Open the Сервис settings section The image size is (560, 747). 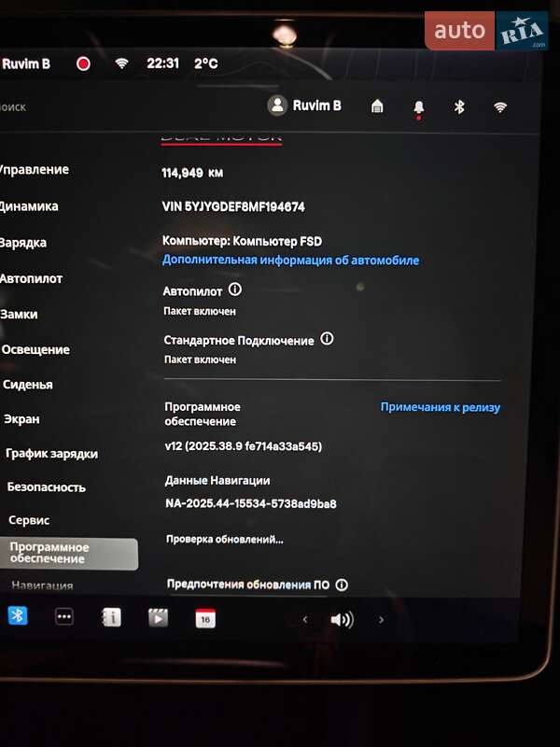pyautogui.click(x=29, y=520)
